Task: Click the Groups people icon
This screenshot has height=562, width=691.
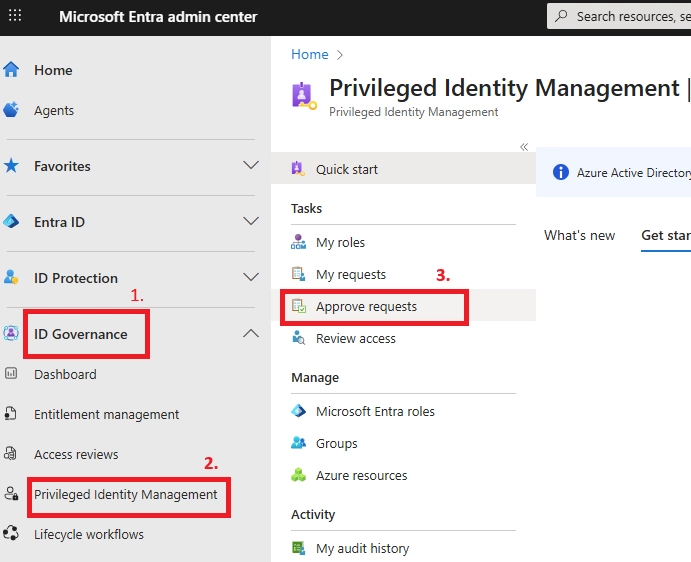Action: click(x=298, y=443)
